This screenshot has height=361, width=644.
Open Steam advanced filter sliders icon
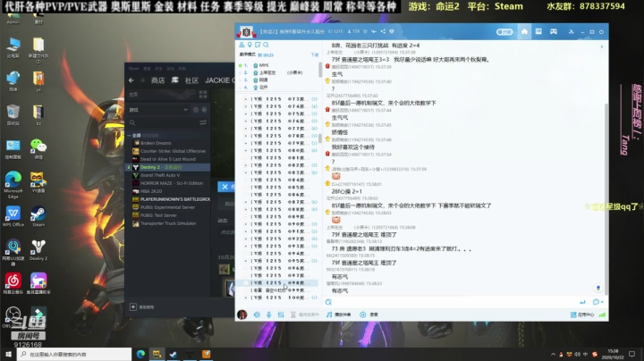203,122
